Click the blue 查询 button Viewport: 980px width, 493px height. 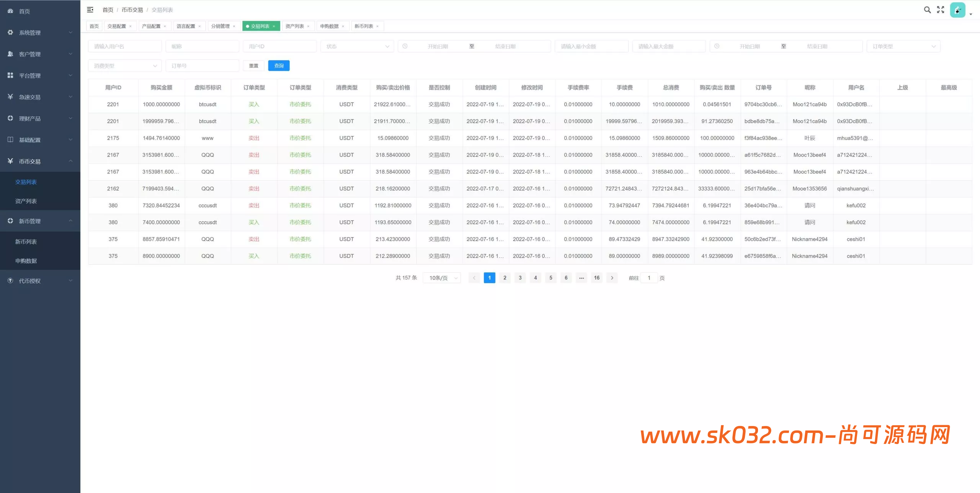point(279,66)
